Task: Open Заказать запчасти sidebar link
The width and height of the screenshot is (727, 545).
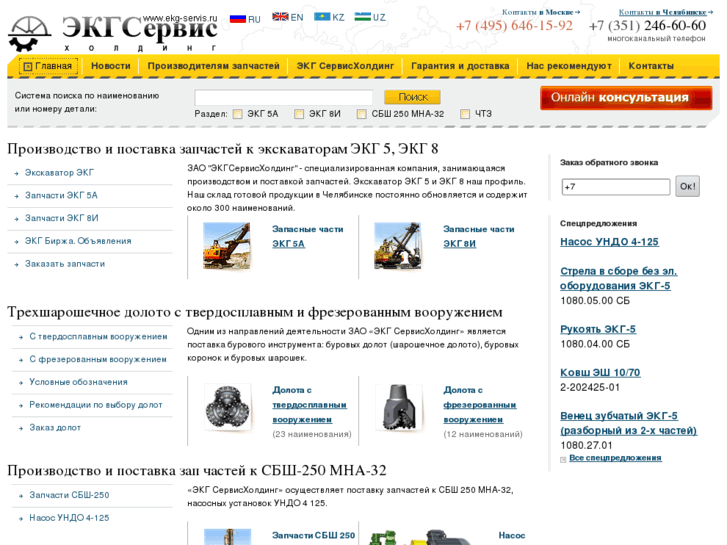Action: tap(65, 263)
